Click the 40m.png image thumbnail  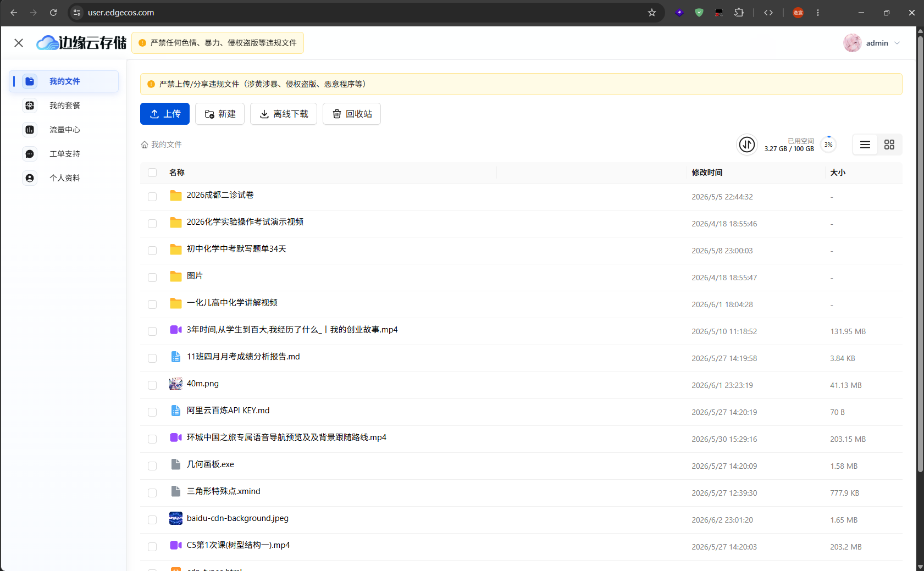click(x=176, y=384)
